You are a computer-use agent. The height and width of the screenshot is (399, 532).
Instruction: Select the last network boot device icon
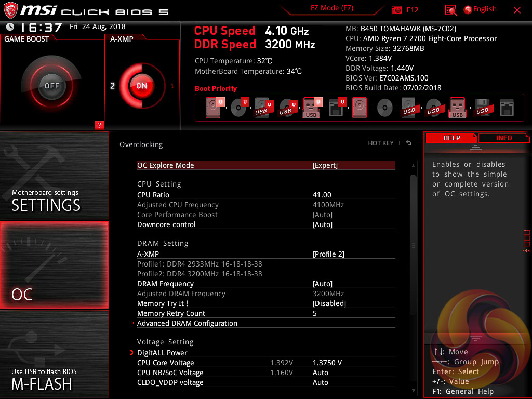(x=507, y=108)
